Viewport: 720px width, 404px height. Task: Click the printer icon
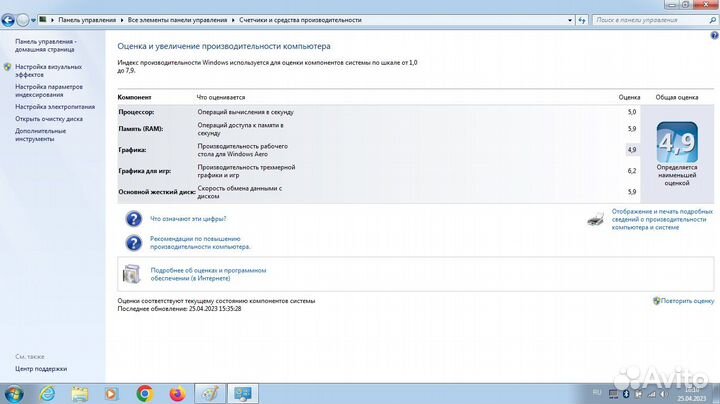[596, 219]
